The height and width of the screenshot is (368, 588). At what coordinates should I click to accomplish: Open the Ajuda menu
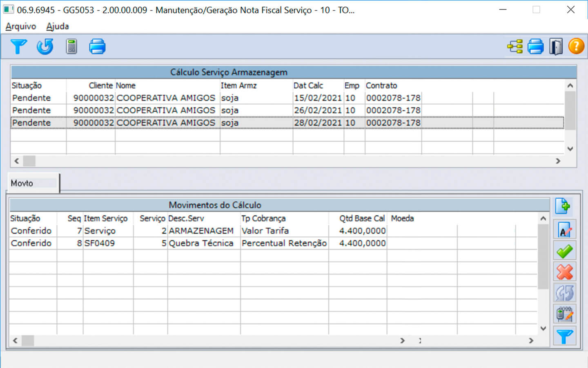tap(58, 27)
